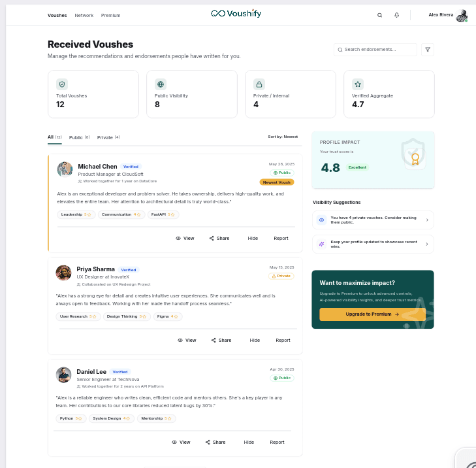Open Michael Chen's name link
Viewport: 476px width, 468px height.
(97, 167)
